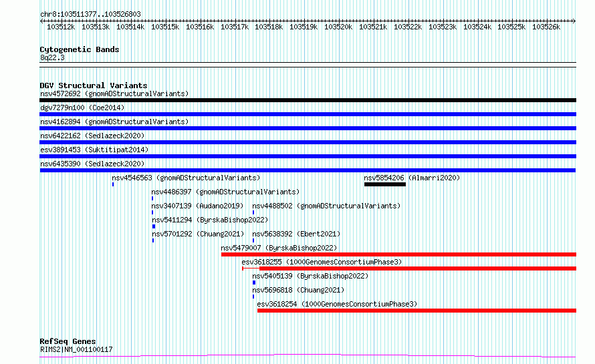Click the black nsv5854206 variant bar
Screen dimensions: 595x364
click(x=385, y=184)
